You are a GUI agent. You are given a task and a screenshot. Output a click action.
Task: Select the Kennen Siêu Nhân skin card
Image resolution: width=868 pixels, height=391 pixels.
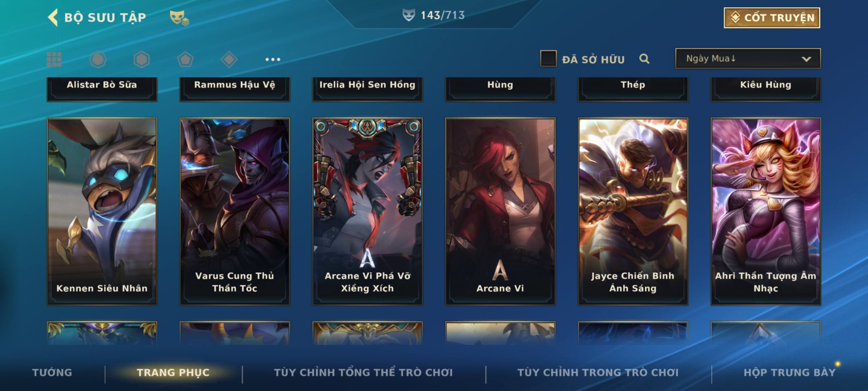(102, 211)
